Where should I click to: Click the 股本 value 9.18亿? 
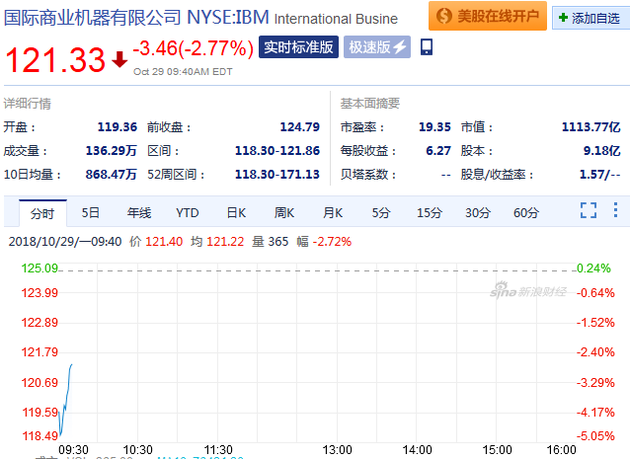(602, 151)
